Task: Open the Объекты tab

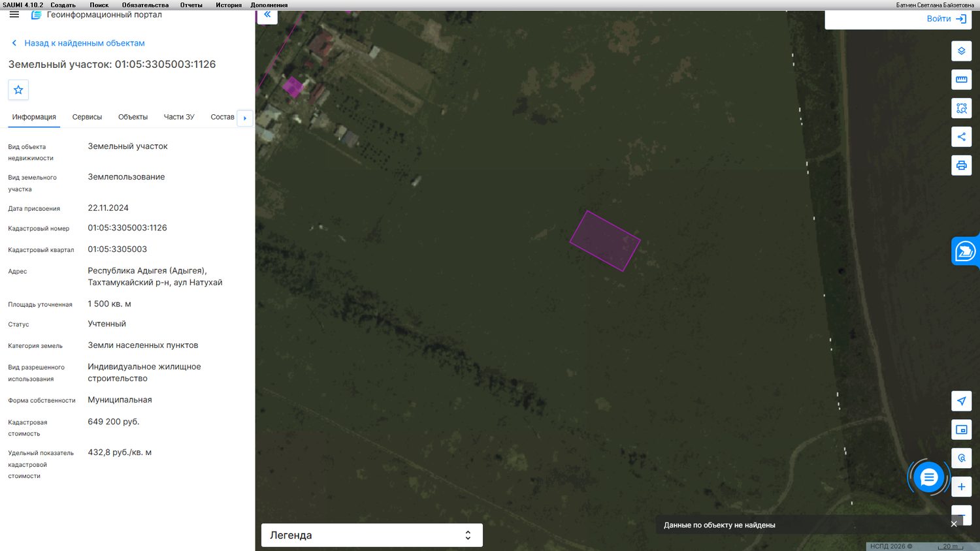Action: coord(133,118)
